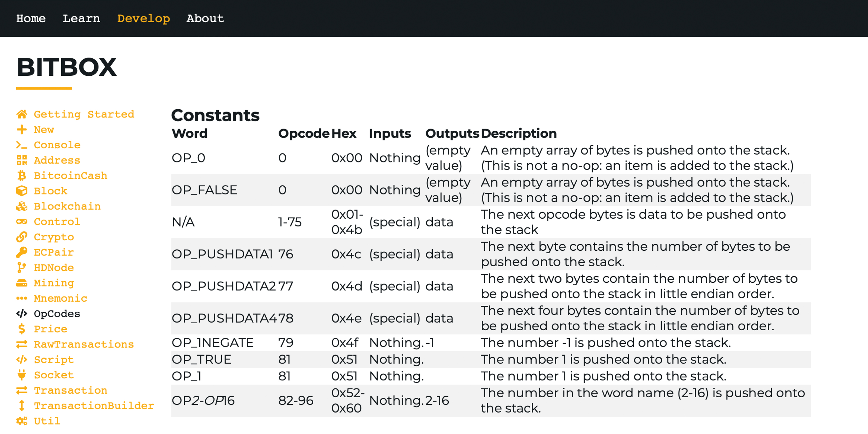Open the Util documentation link
This screenshot has height=434, width=868.
pyautogui.click(x=47, y=421)
